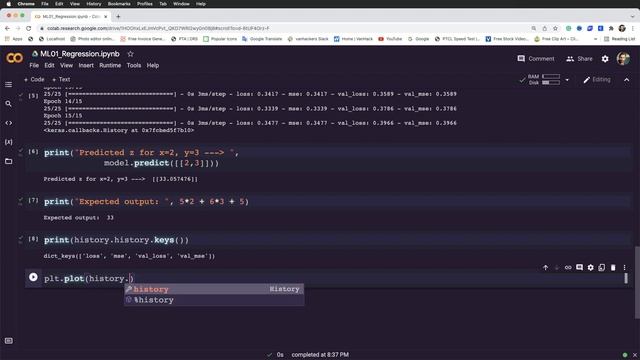Image resolution: width=640 pixels, height=360 pixels.
Task: Add a new Code cell
Action: click(x=34, y=80)
